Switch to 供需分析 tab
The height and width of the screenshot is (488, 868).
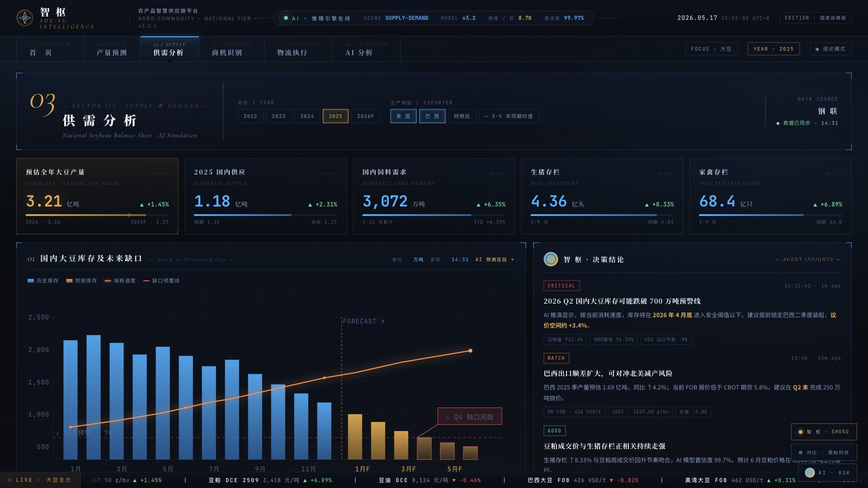pyautogui.click(x=170, y=49)
